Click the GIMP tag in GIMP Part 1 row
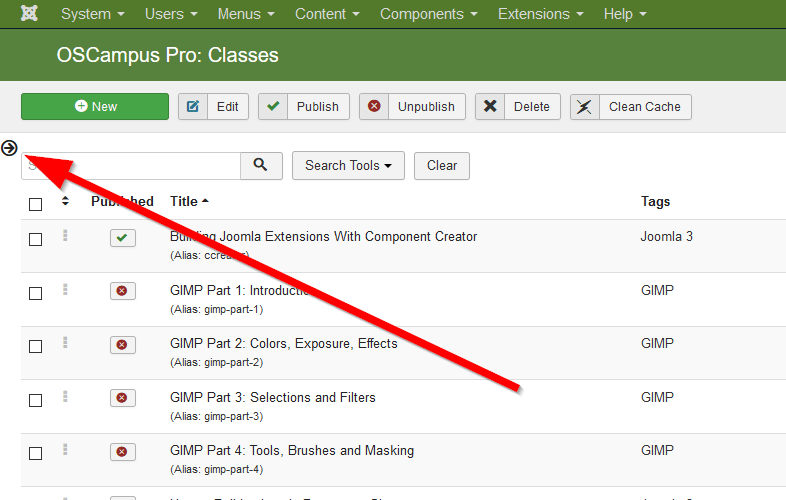Viewport: 786px width, 500px height. pyautogui.click(x=657, y=290)
